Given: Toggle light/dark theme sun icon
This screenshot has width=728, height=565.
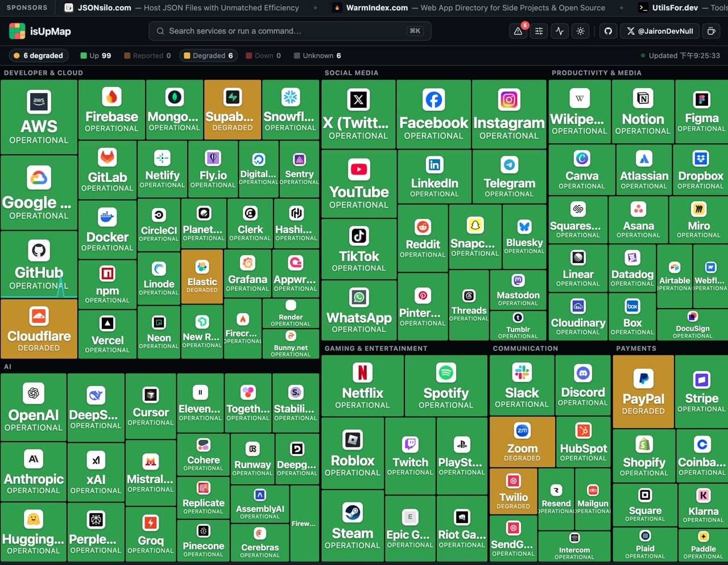Looking at the screenshot, I should pos(581,31).
